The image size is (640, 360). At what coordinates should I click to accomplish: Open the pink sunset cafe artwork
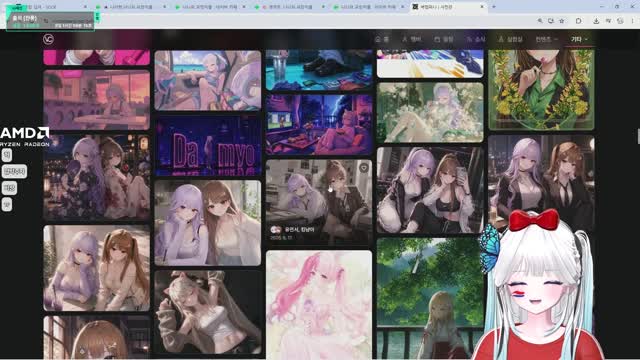click(97, 100)
